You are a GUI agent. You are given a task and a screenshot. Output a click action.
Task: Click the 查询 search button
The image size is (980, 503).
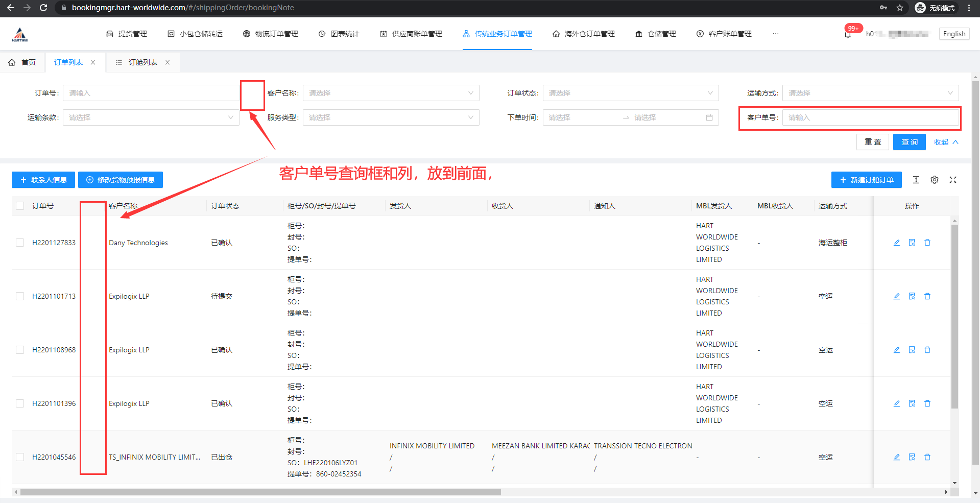910,142
